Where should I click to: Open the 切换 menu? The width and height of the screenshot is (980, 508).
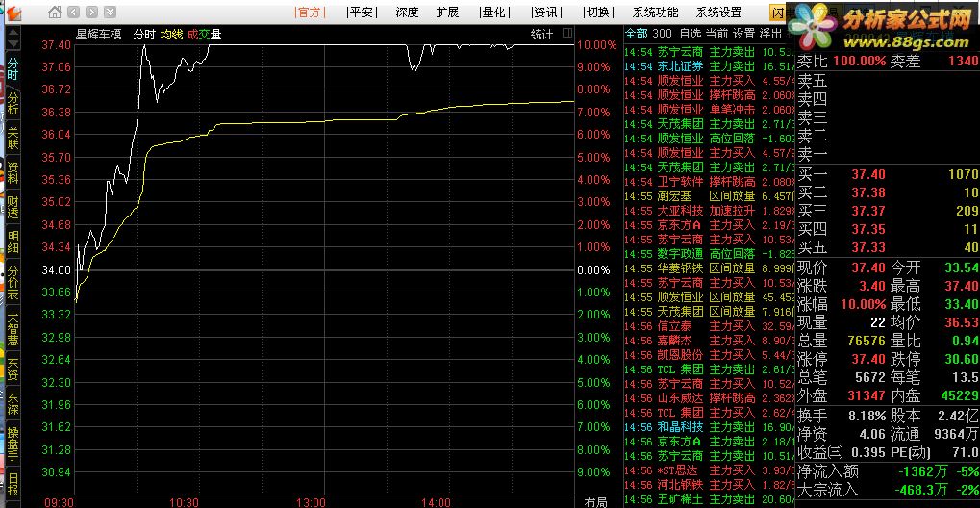pos(598,13)
